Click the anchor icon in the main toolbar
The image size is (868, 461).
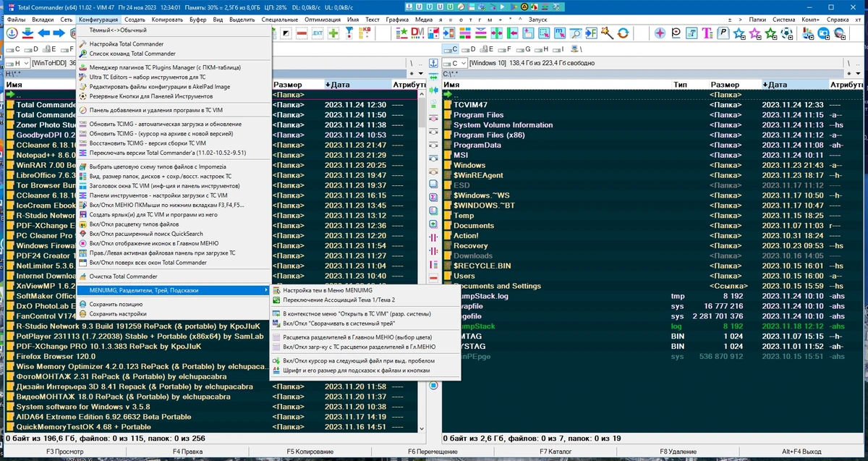[12, 33]
